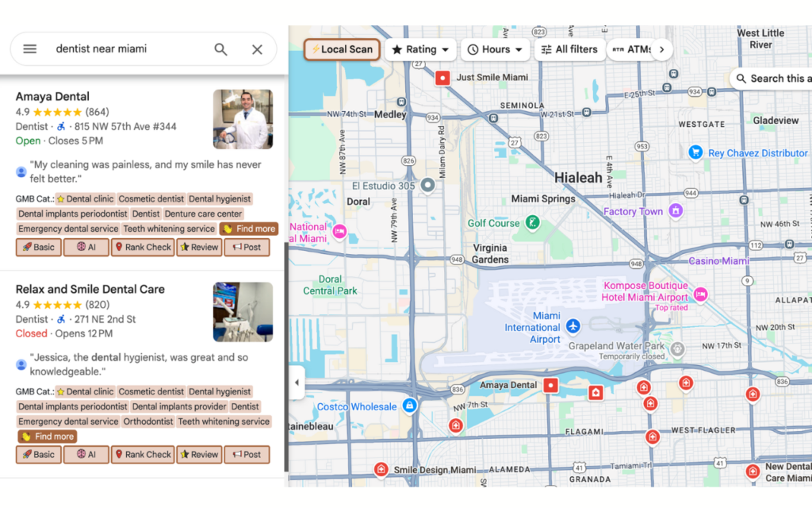This screenshot has width=812, height=508.
Task: Open the main navigation hamburger menu
Action: pyautogui.click(x=29, y=48)
